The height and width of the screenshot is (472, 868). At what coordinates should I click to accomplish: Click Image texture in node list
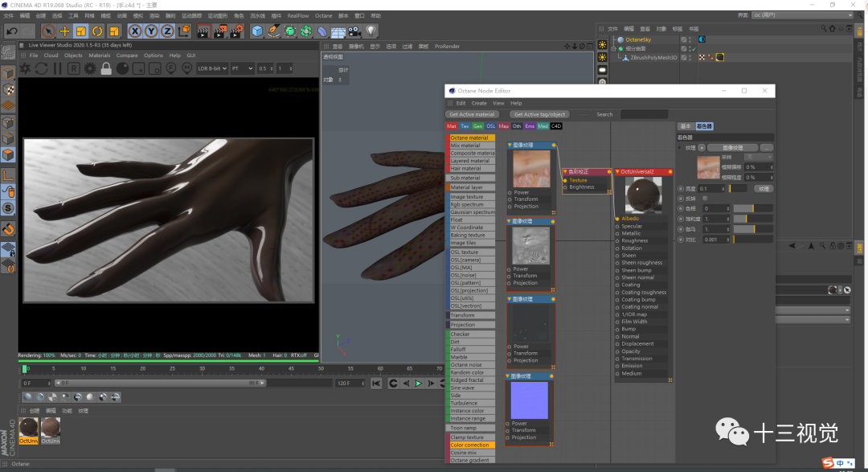[470, 197]
